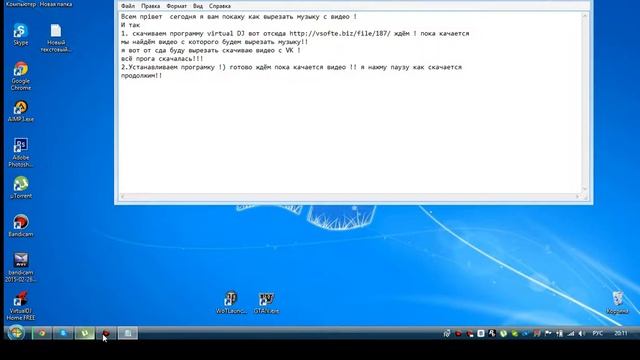Open the Справка menu
This screenshot has width=640, height=360.
tap(220, 6)
